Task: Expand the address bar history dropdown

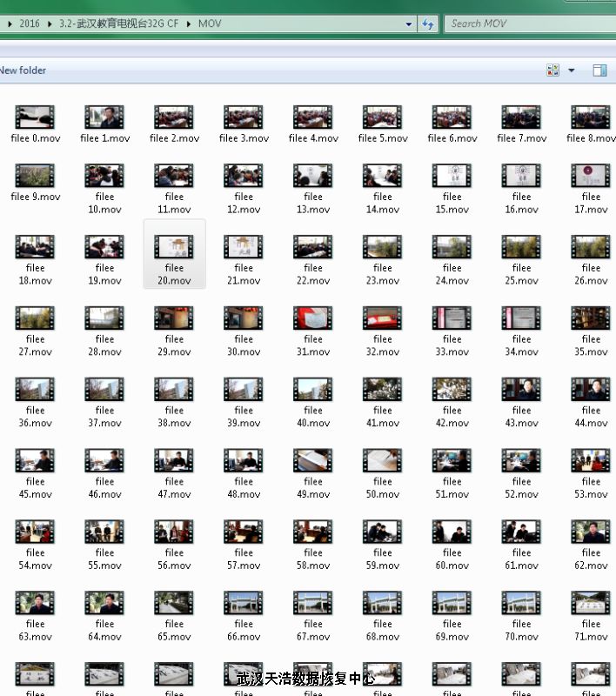Action: click(x=409, y=24)
